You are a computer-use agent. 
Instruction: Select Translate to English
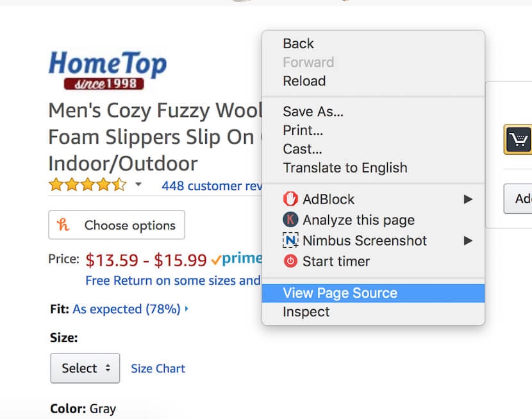click(x=345, y=168)
